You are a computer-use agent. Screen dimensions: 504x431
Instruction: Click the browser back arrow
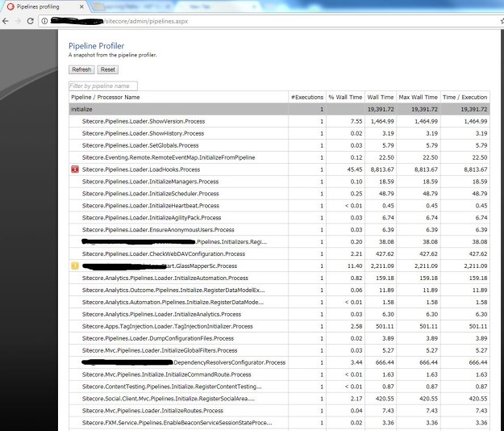coord(6,20)
